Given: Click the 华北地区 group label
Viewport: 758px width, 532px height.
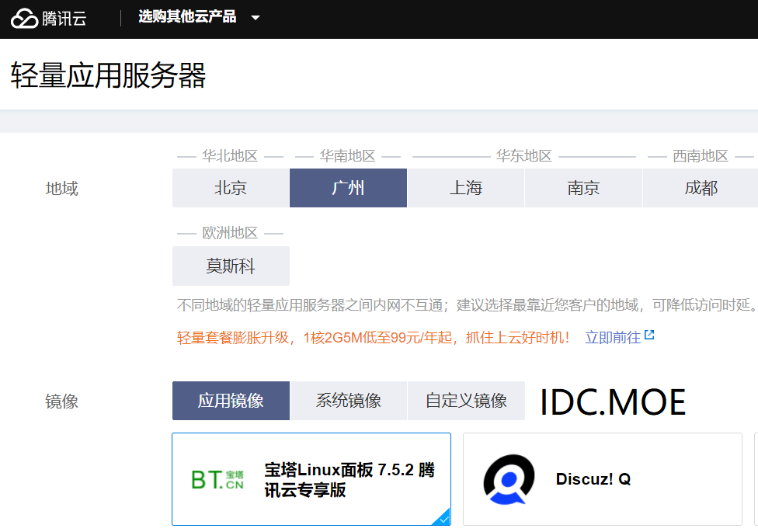Looking at the screenshot, I should click(230, 156).
